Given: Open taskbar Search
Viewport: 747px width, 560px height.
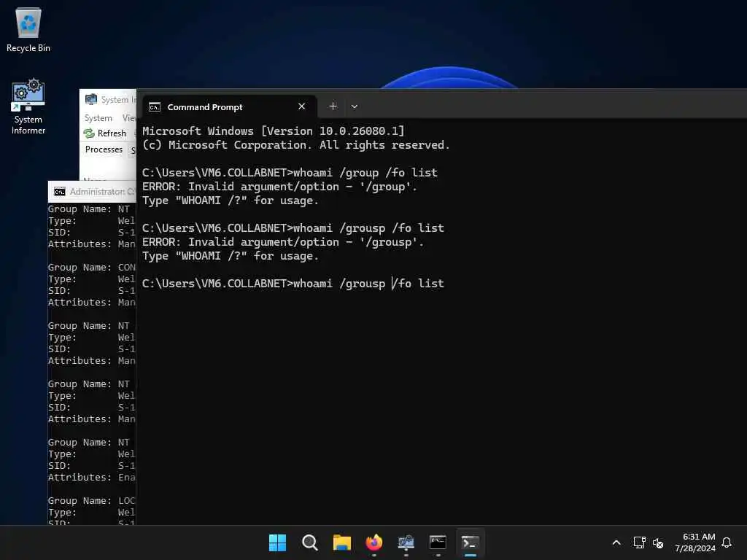Looking at the screenshot, I should (x=309, y=542).
